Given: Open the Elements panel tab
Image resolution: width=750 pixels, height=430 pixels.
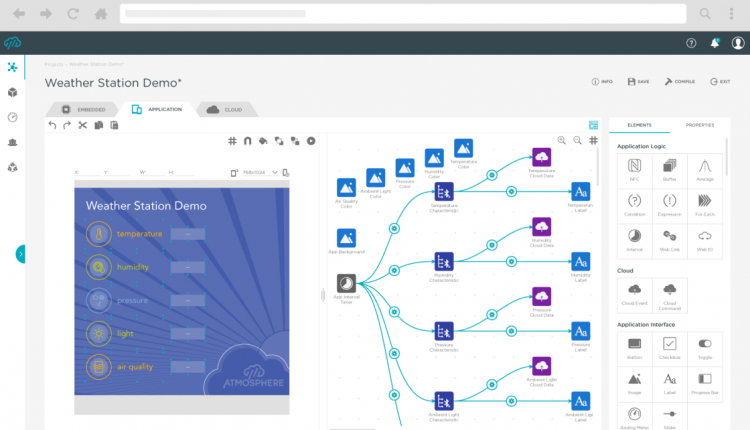Looking at the screenshot, I should point(640,125).
